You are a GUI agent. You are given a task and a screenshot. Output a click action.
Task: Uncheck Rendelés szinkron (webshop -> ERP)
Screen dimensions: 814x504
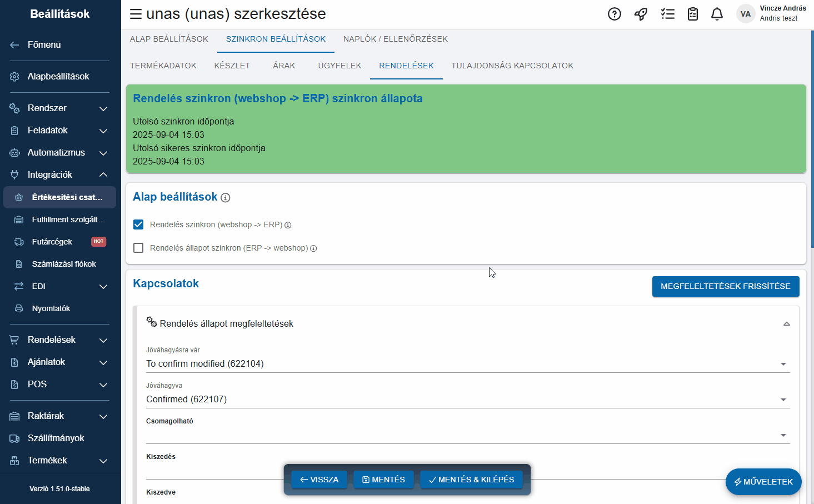138,224
